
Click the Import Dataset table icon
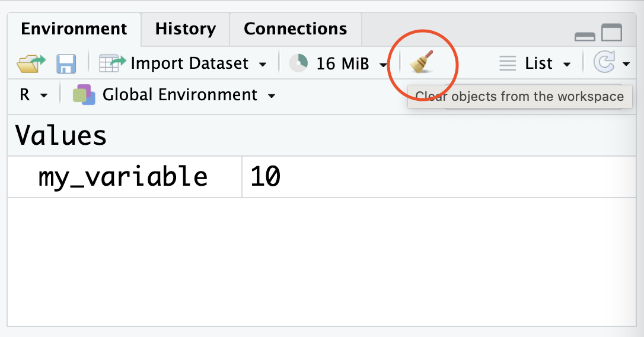tap(113, 63)
